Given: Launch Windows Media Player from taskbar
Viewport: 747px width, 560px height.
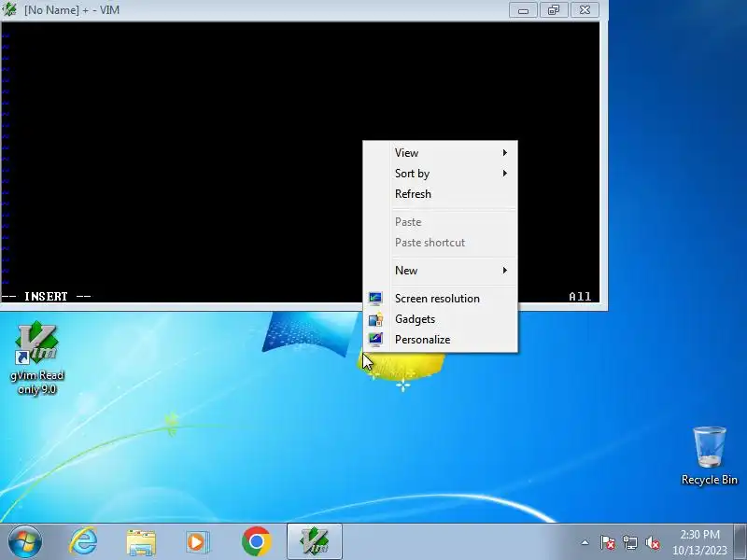Looking at the screenshot, I should (x=198, y=542).
